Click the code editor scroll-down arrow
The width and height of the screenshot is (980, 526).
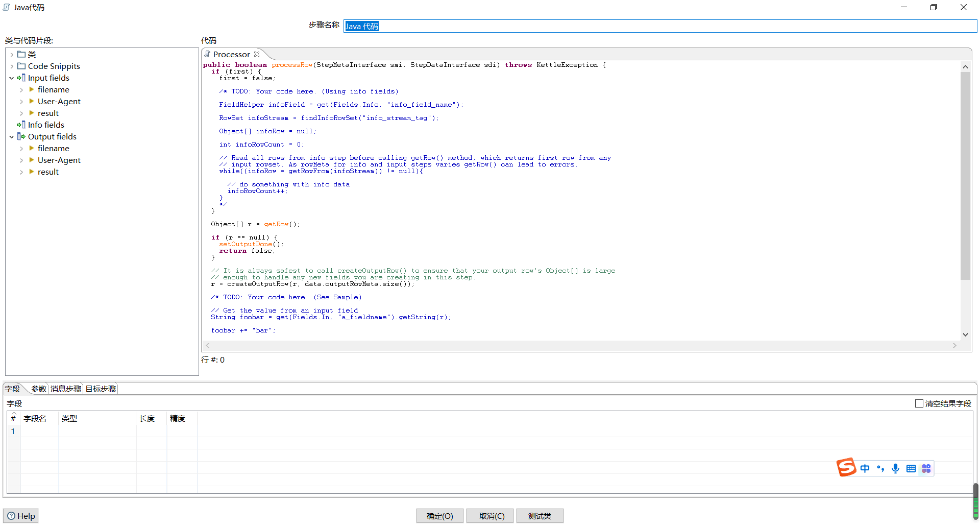point(965,334)
